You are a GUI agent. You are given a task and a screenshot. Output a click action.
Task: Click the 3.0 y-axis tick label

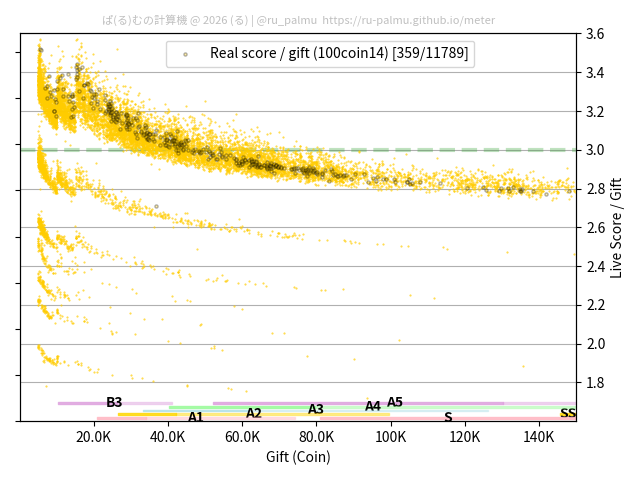pos(594,150)
